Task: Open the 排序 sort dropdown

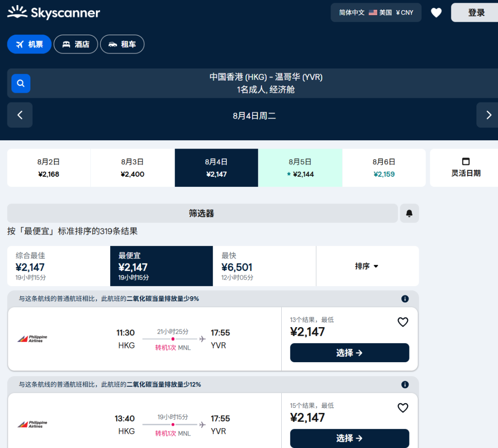Action: [x=367, y=266]
